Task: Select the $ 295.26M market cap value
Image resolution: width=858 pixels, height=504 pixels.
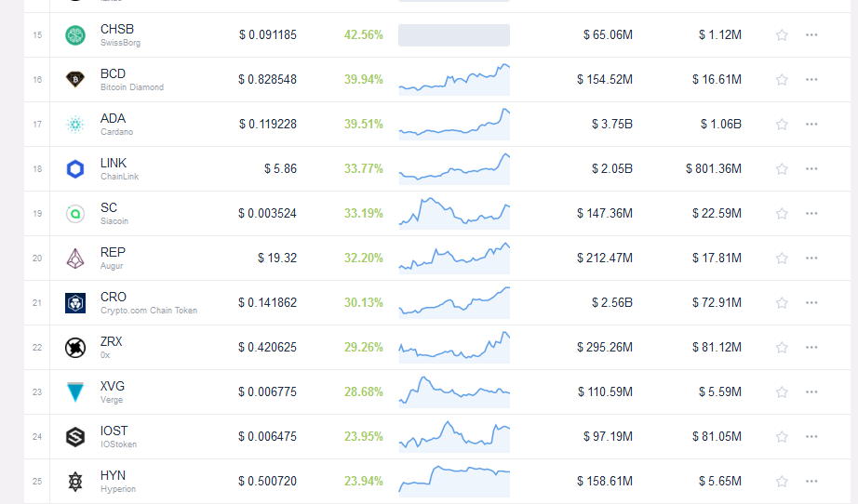Action: point(605,348)
